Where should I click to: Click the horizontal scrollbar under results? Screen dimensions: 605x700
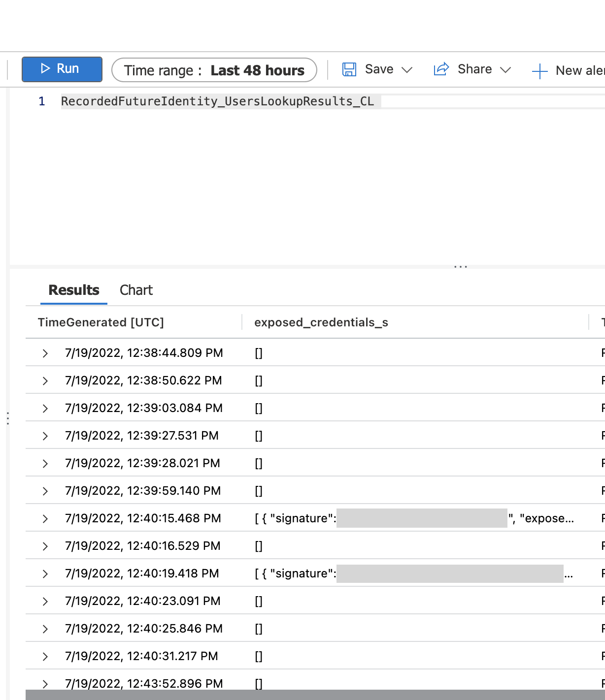coord(315,695)
